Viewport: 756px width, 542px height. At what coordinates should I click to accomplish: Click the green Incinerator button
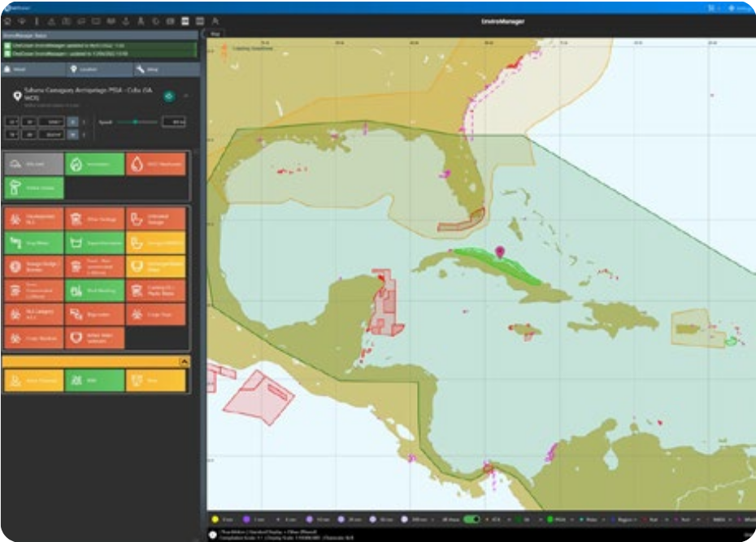pos(94,163)
